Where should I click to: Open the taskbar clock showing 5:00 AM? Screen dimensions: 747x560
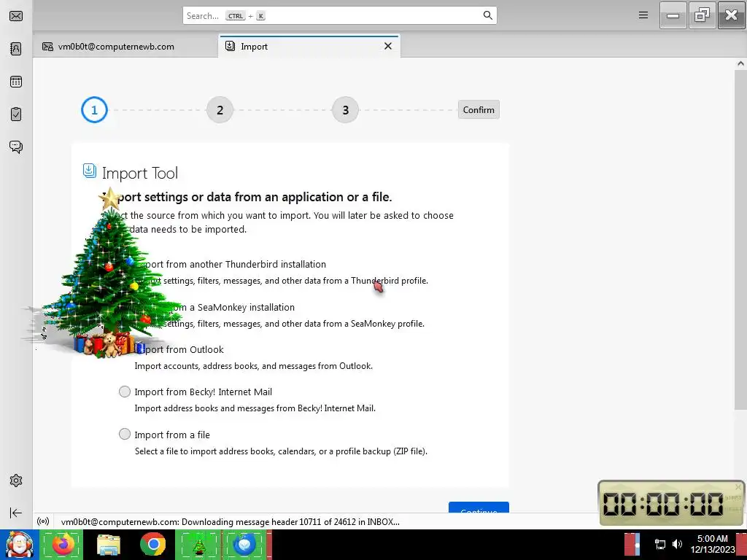712,544
